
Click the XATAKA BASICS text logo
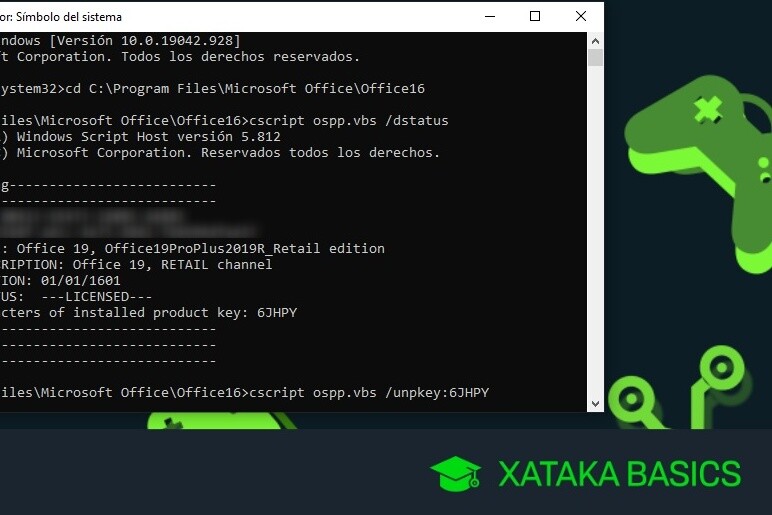pos(619,474)
